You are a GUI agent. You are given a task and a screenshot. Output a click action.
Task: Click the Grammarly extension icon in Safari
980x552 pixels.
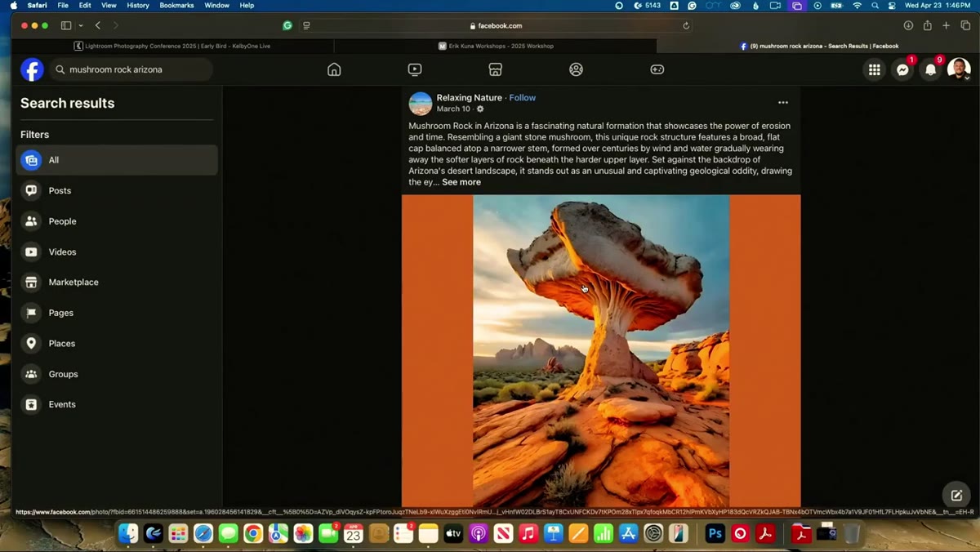287,25
